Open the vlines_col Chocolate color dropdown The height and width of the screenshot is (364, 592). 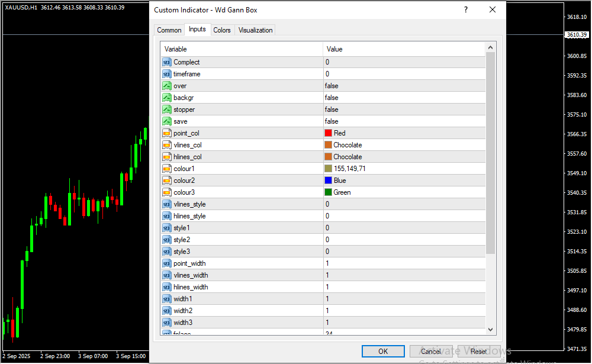(x=403, y=145)
